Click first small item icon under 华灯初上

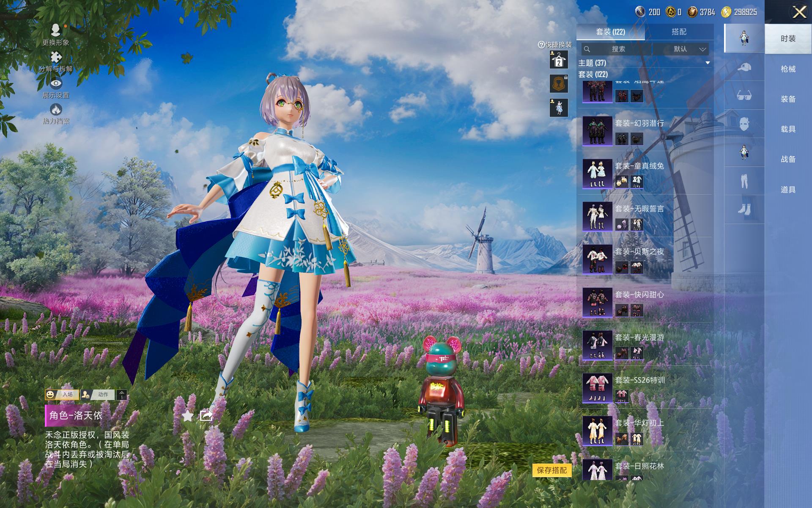click(x=622, y=439)
